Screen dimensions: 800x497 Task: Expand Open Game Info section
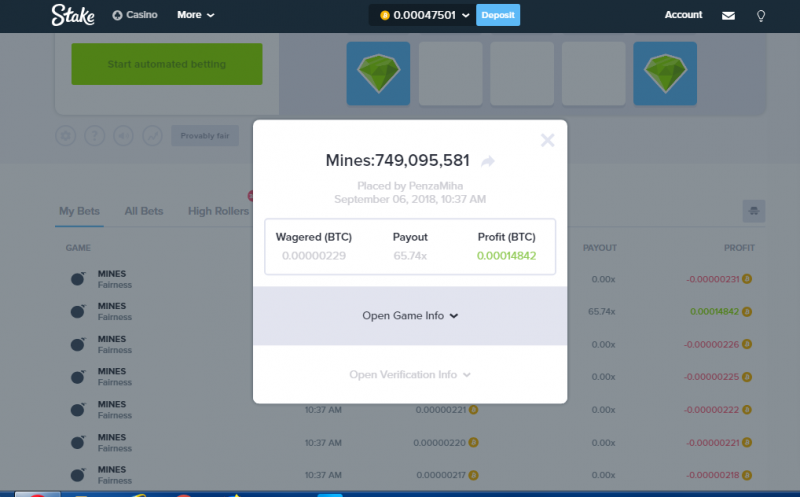tap(410, 316)
